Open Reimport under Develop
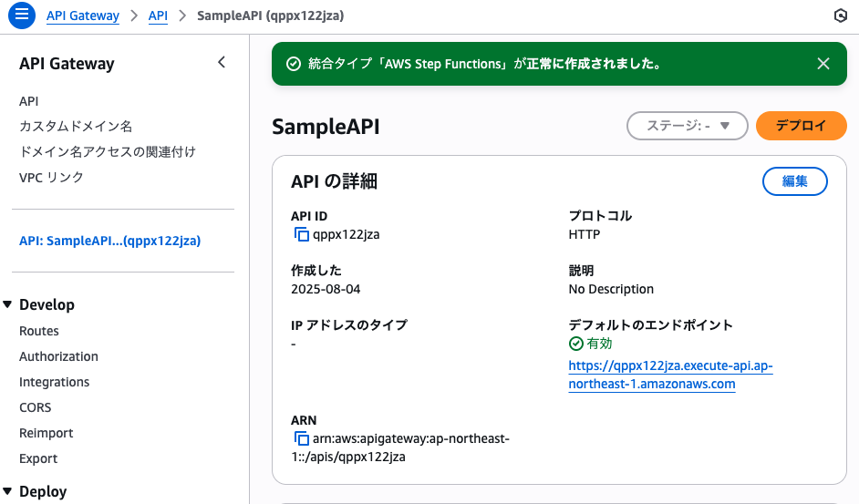Image resolution: width=859 pixels, height=504 pixels. [x=46, y=433]
